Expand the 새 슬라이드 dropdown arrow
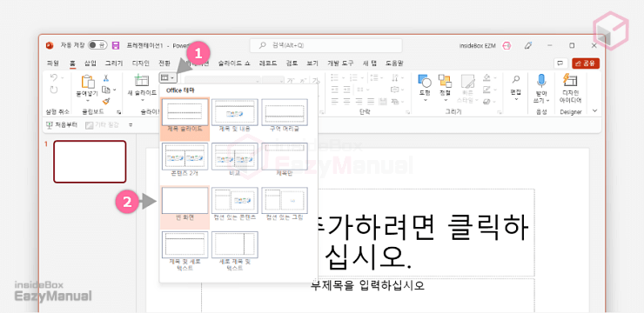Viewport: 644px width, 313px height. 142,100
